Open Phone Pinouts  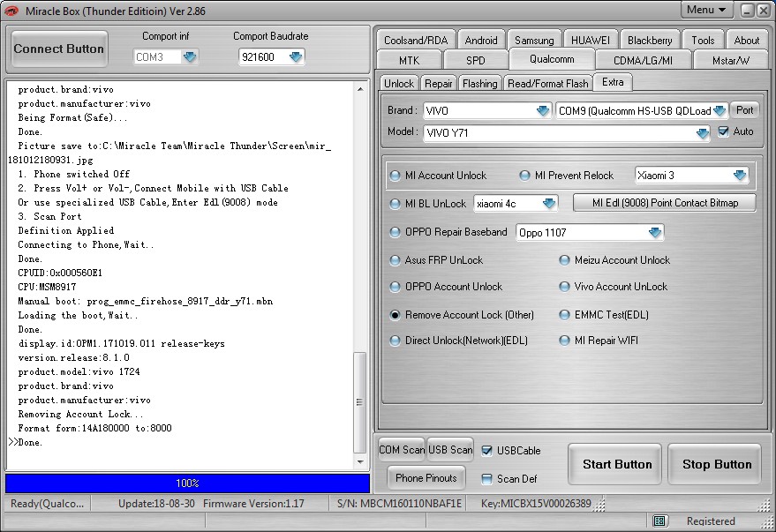coord(426,478)
